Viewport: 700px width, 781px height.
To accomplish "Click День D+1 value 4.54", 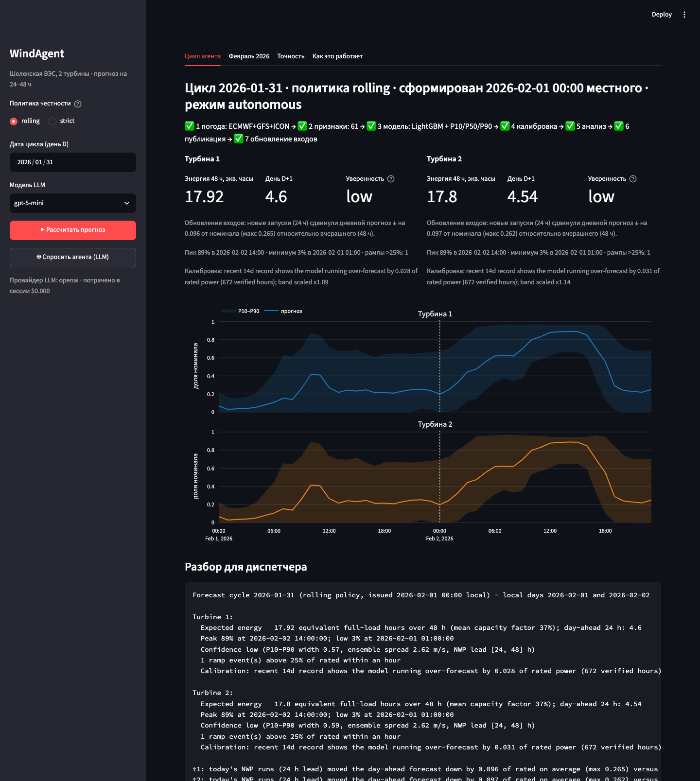I will pos(523,197).
